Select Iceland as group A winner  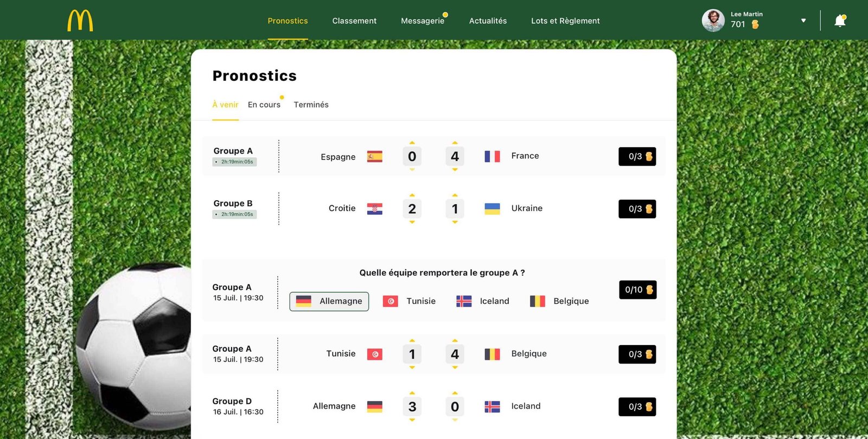(x=482, y=301)
